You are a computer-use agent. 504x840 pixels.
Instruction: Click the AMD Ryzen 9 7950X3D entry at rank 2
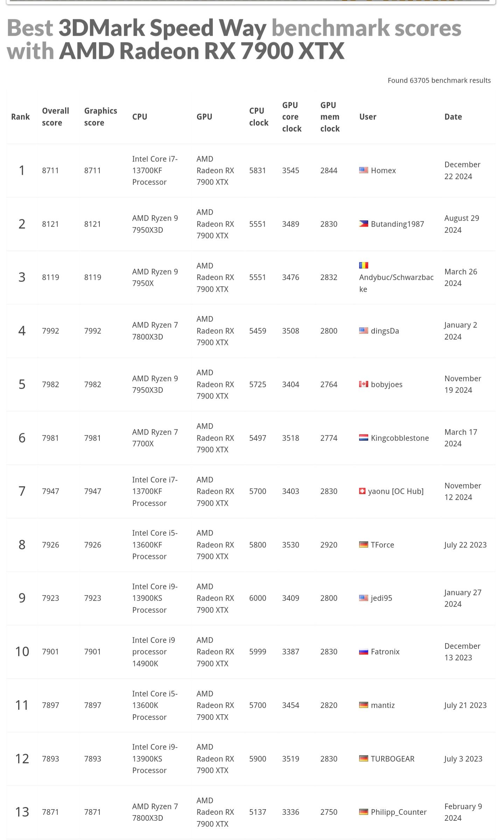tap(155, 224)
